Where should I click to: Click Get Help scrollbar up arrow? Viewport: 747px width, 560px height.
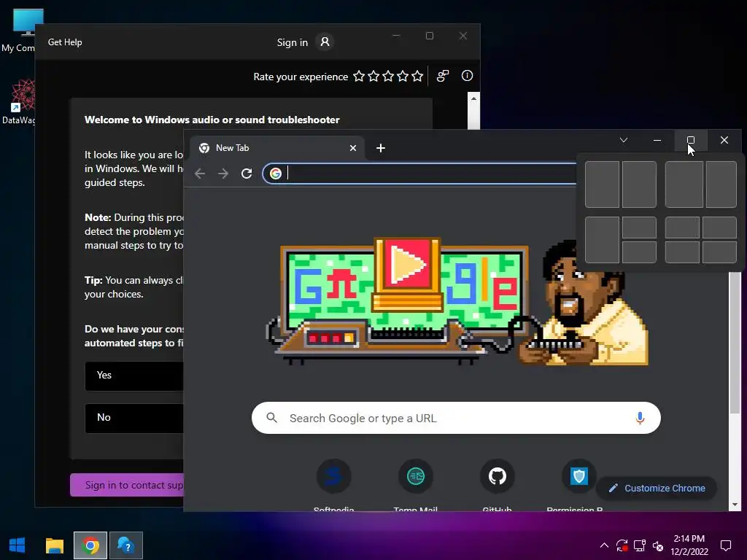click(x=473, y=98)
